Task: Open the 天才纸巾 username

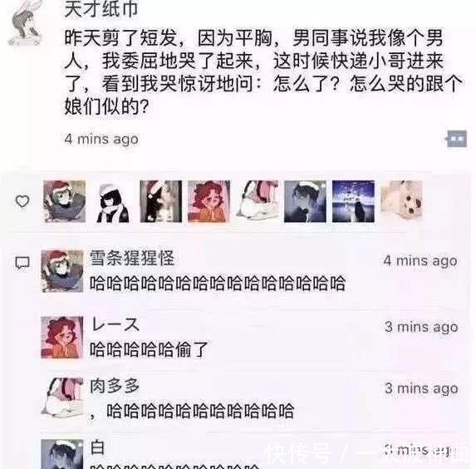Action: click(x=101, y=8)
